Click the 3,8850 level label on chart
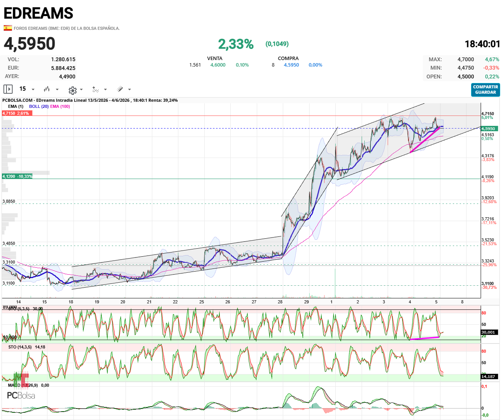Viewport: 504px width, 420px height. point(9,201)
